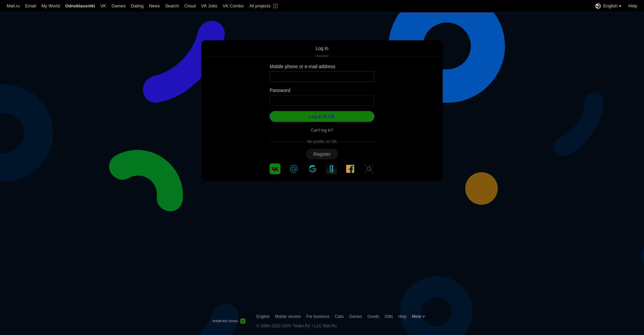Open Goods footer link
Image resolution: width=644 pixels, height=335 pixels.
coord(373,317)
